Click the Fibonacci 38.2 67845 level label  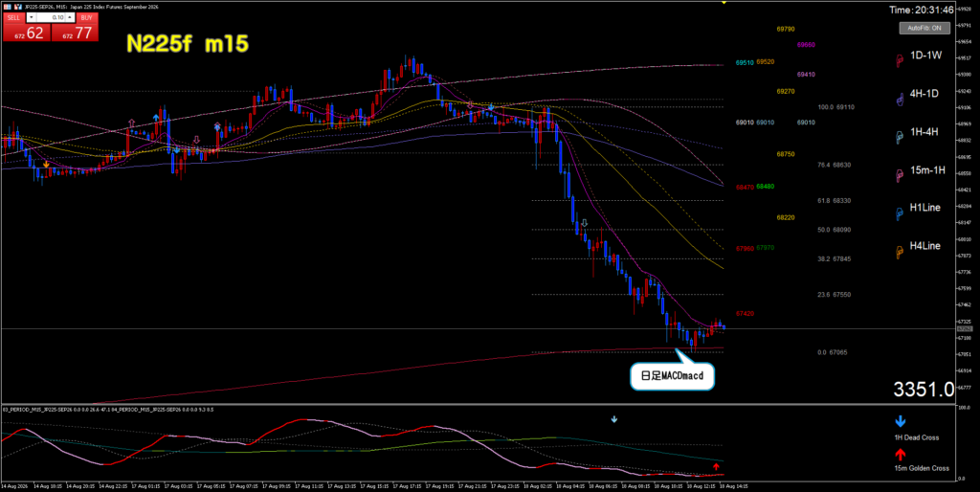(x=835, y=258)
